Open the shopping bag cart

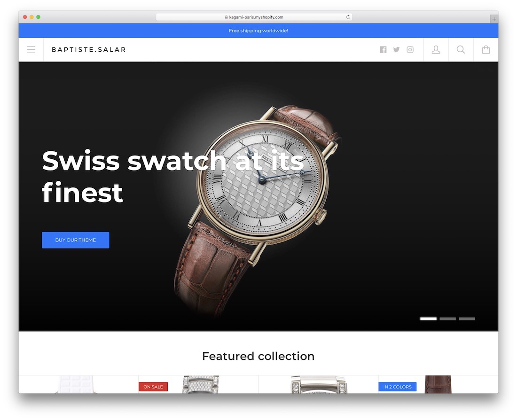click(x=486, y=50)
